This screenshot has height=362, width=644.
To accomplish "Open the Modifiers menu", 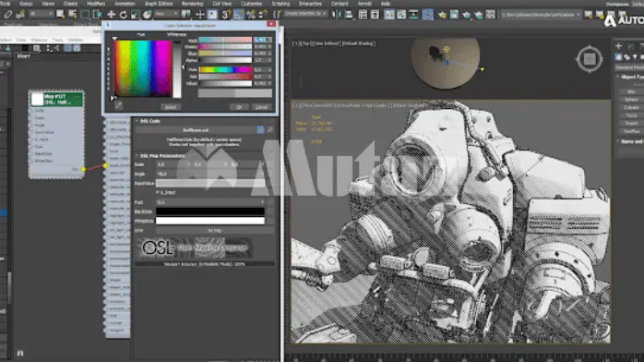I will (x=96, y=4).
